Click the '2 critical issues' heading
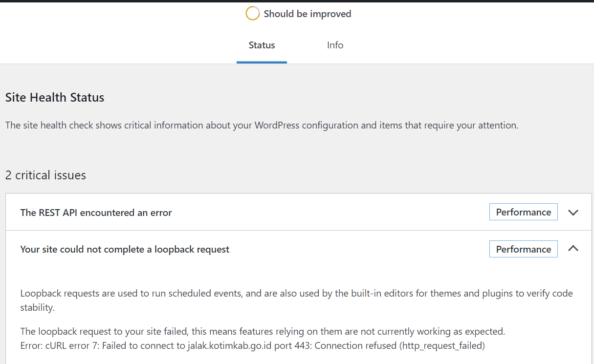 pos(45,175)
